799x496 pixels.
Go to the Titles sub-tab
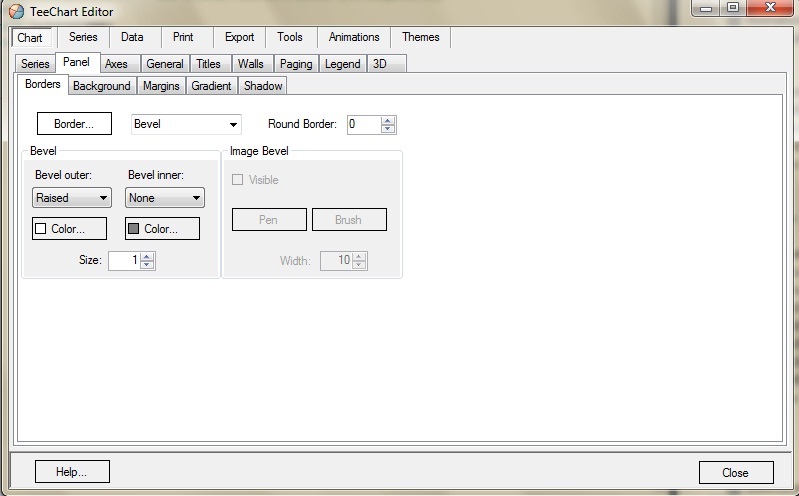[208, 64]
